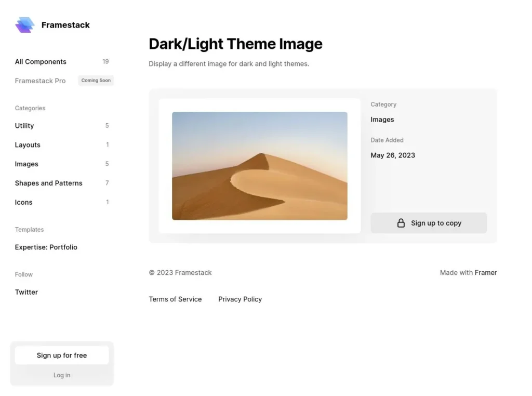Open Shapes and Patterns category
Image resolution: width=532 pixels, height=396 pixels.
tap(62, 183)
